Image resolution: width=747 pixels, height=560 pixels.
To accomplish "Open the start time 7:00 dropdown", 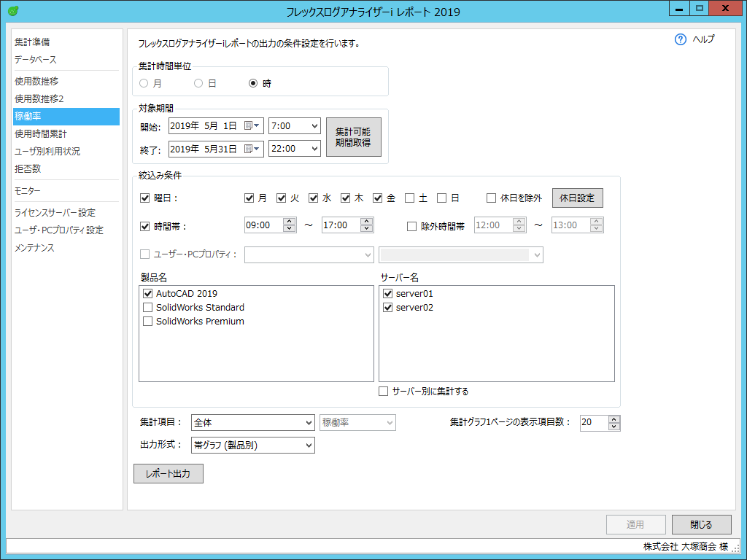I will point(314,126).
